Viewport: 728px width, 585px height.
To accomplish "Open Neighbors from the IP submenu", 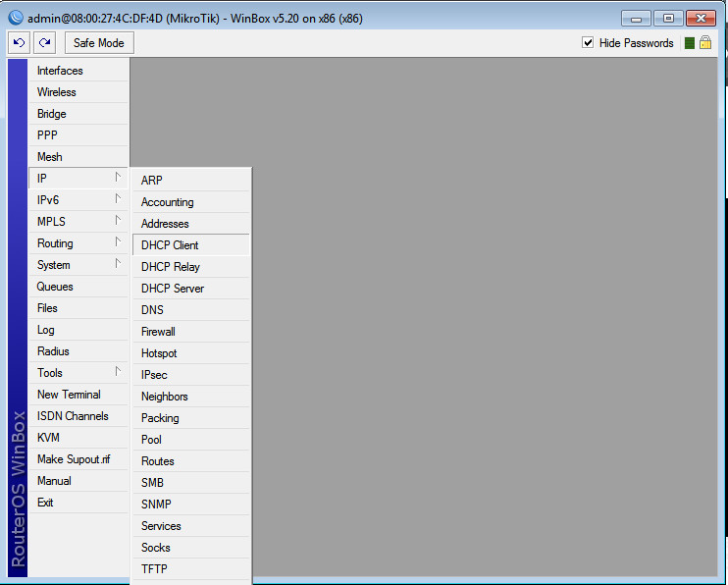I will pos(191,397).
